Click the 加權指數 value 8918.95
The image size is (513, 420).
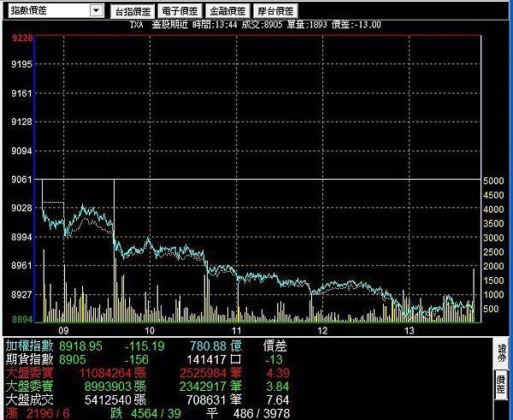[80, 346]
